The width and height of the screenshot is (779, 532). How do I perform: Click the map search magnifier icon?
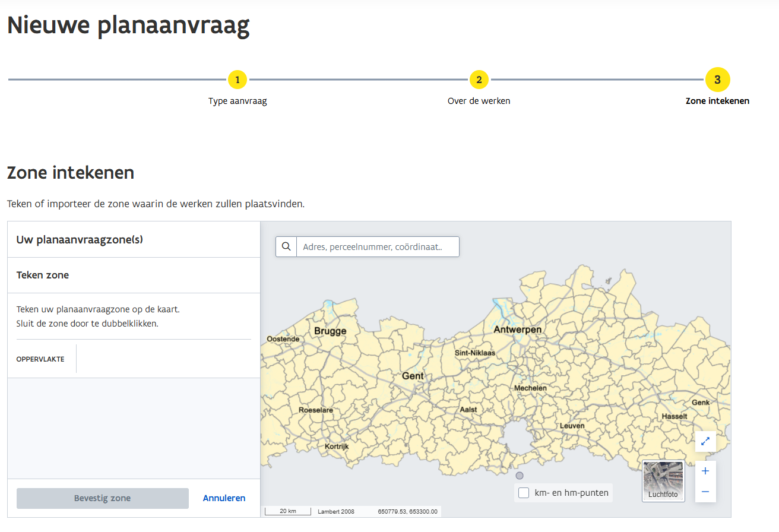point(286,247)
